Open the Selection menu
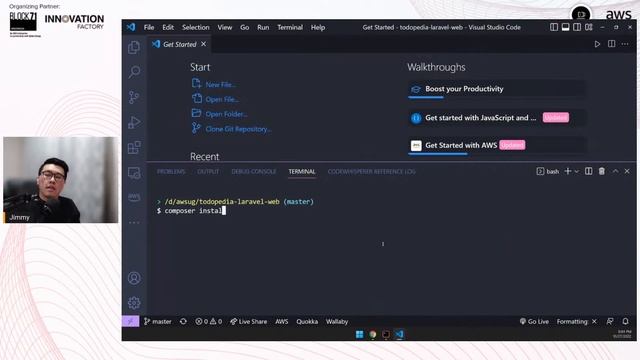 tap(196, 27)
